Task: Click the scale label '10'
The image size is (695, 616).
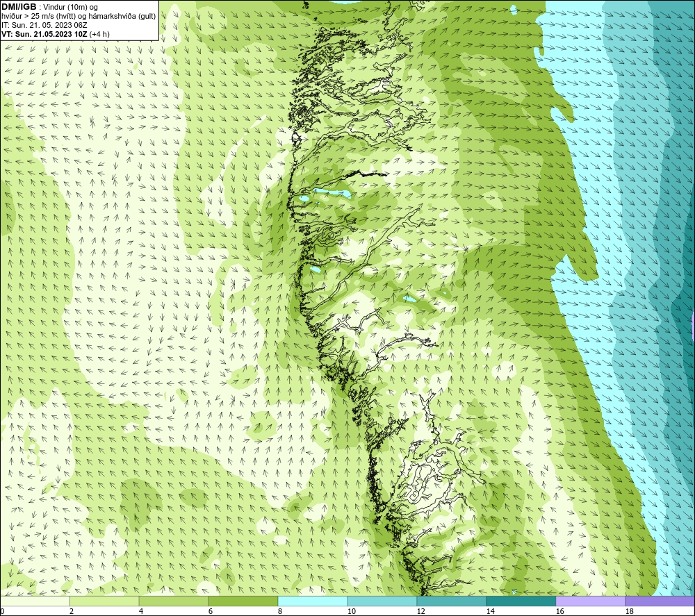Action: tap(351, 612)
